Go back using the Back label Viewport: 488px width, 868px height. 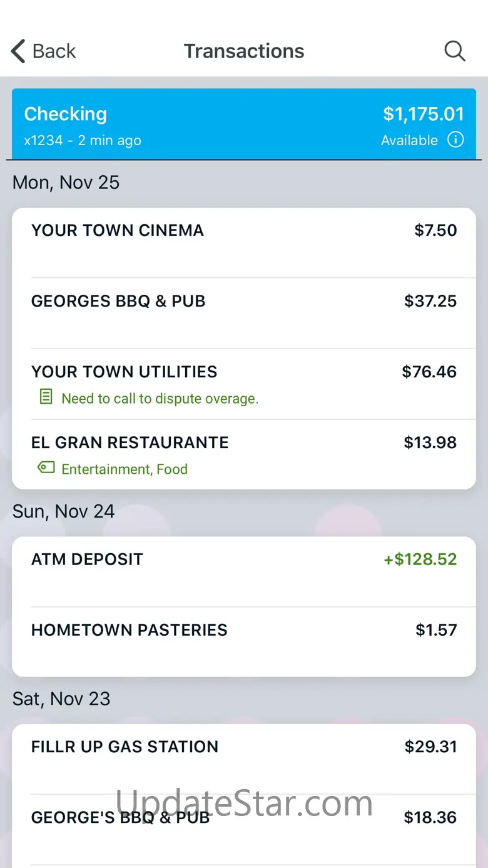(54, 51)
